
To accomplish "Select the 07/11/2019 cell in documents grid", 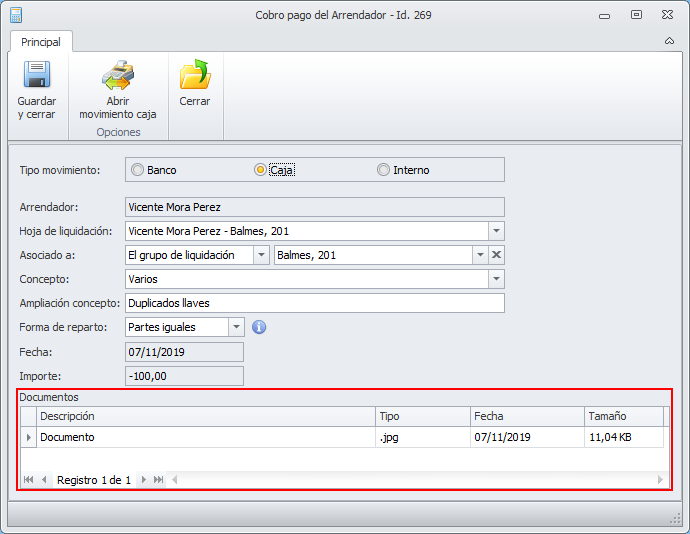I will [527, 437].
